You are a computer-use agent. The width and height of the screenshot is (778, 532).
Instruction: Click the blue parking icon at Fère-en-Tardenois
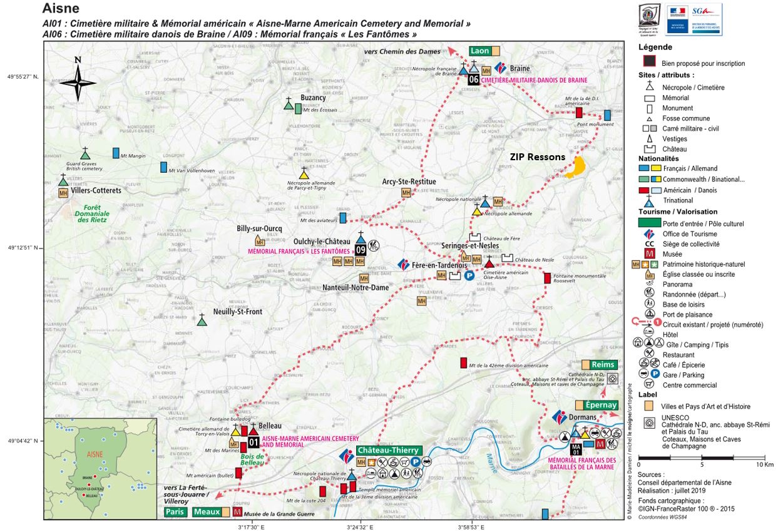tap(469, 275)
